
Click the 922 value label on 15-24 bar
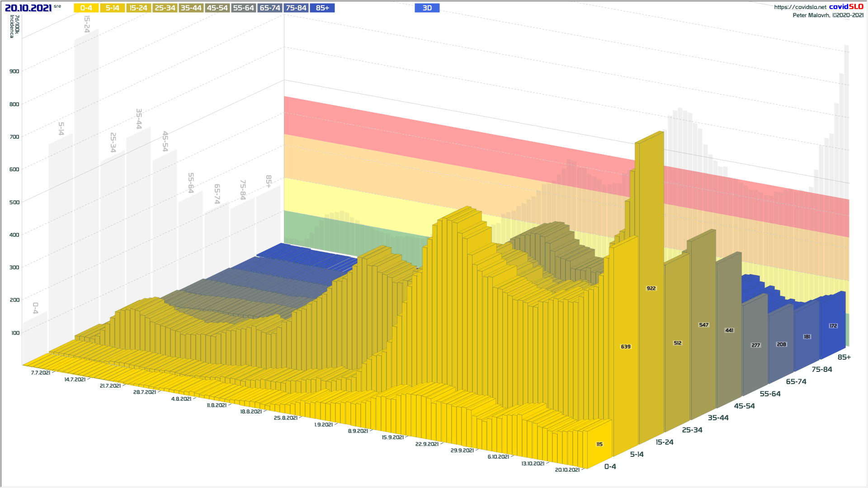tap(651, 288)
